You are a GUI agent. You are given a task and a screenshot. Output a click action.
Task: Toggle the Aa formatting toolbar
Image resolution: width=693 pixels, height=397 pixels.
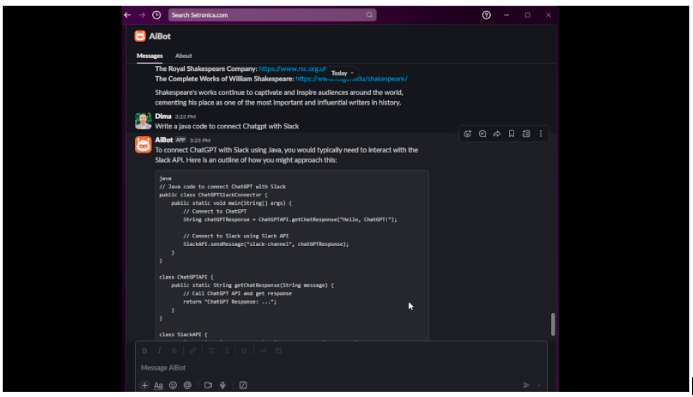pos(158,386)
